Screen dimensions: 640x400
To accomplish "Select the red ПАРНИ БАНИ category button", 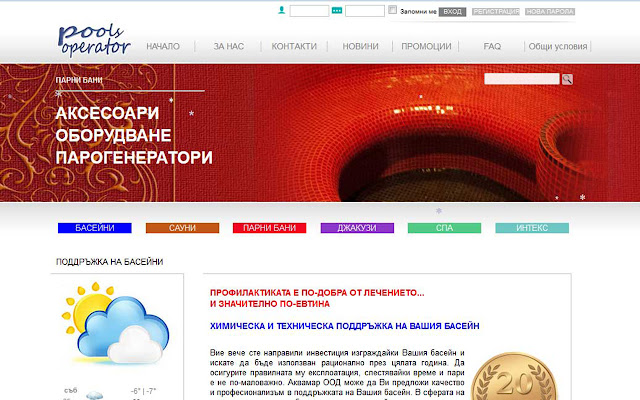I will coord(269,228).
